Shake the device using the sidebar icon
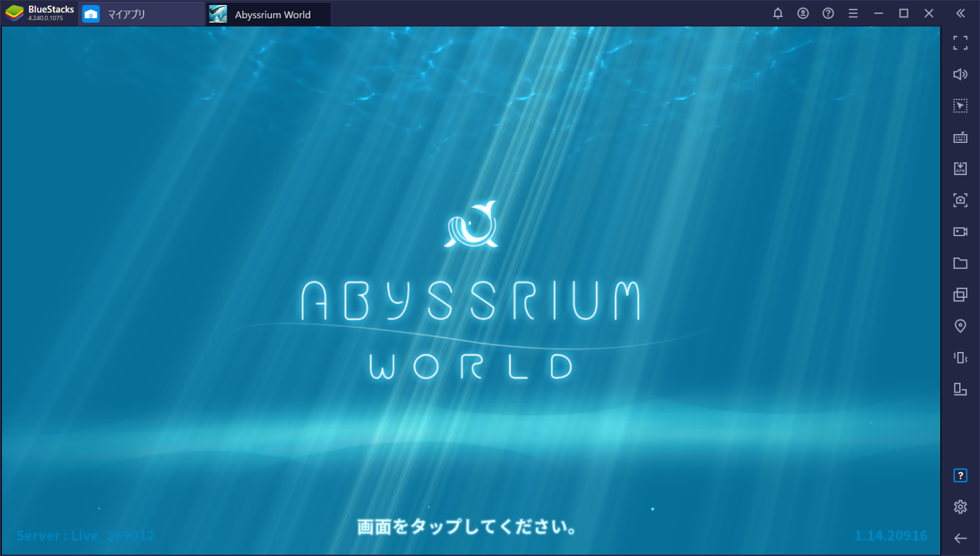980x556 pixels. (x=960, y=358)
